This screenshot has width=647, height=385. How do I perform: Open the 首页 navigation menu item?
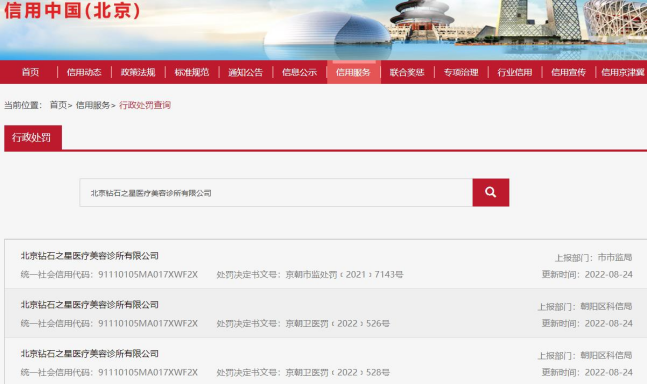[x=30, y=72]
